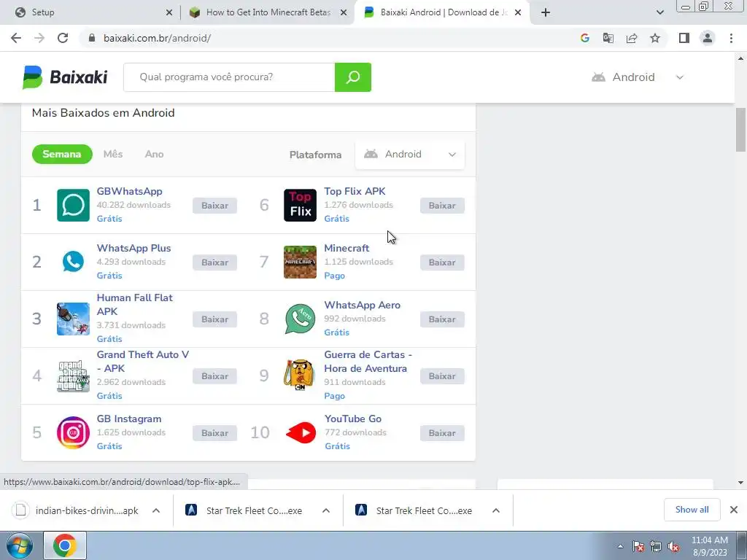This screenshot has width=747, height=560.
Task: Open the Top Flix APK icon
Action: tap(300, 205)
